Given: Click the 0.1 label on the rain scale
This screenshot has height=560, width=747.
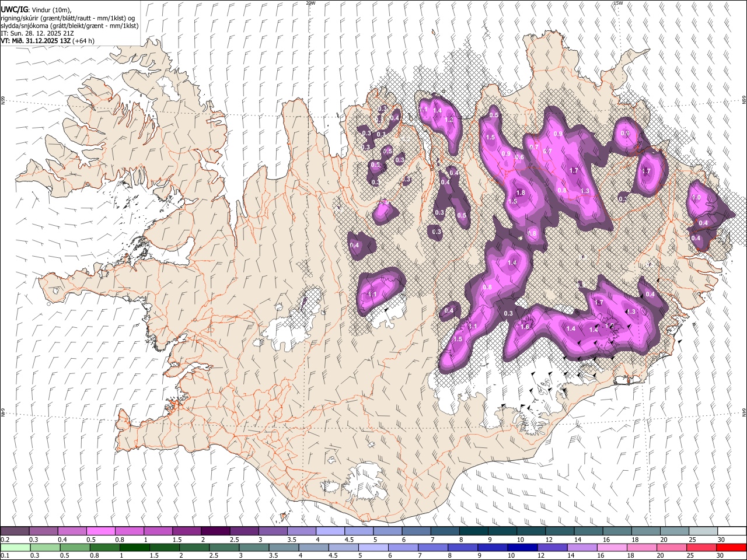Looking at the screenshot, I should pyautogui.click(x=5, y=556).
